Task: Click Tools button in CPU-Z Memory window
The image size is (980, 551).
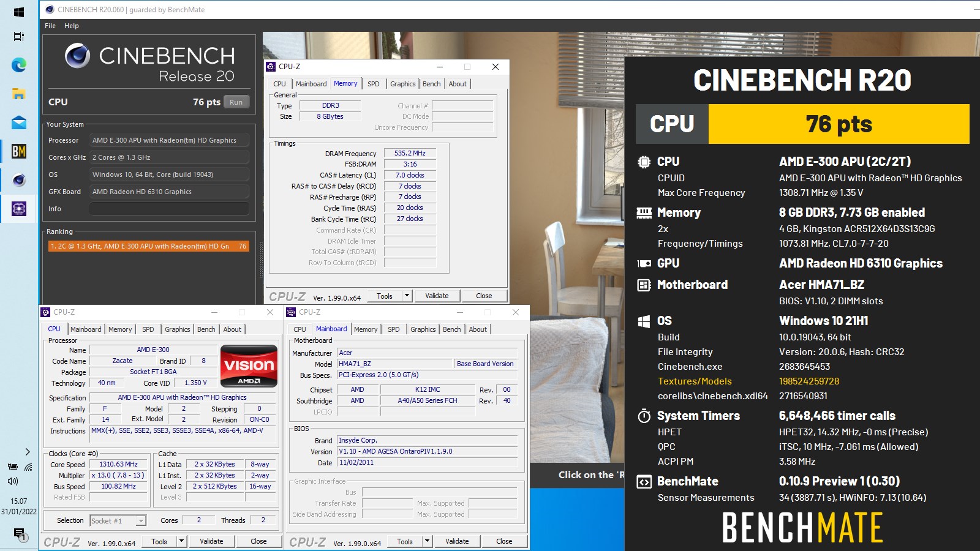Action: (385, 296)
